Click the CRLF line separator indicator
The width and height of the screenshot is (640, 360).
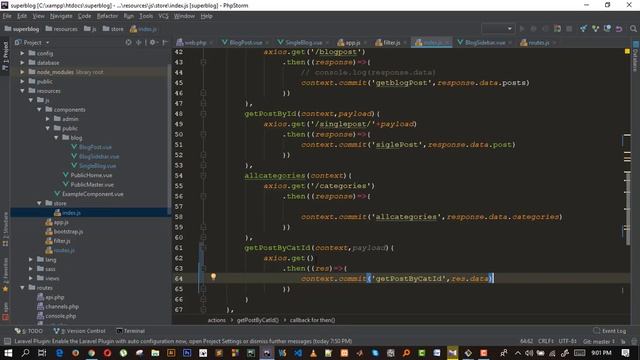546,341
